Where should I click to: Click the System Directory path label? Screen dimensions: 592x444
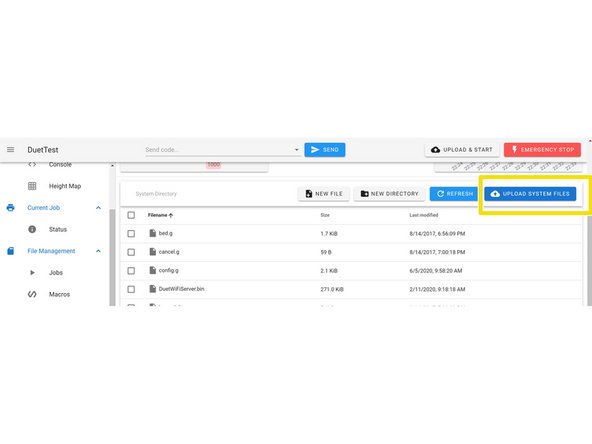(x=156, y=194)
